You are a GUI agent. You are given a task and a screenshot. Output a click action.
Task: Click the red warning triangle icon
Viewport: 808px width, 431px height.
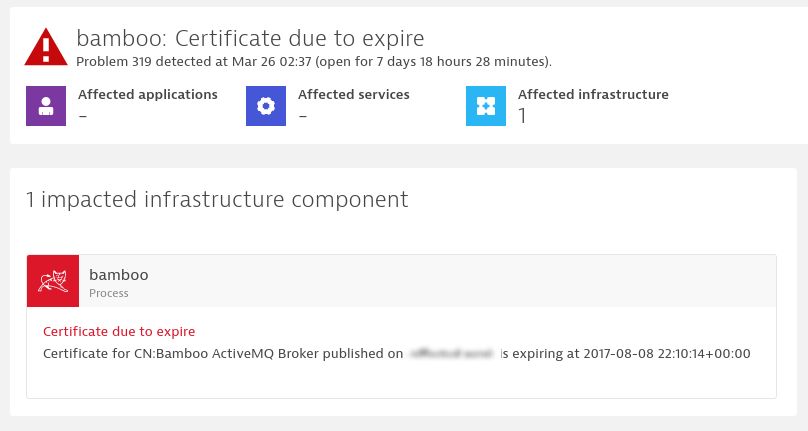(46, 47)
